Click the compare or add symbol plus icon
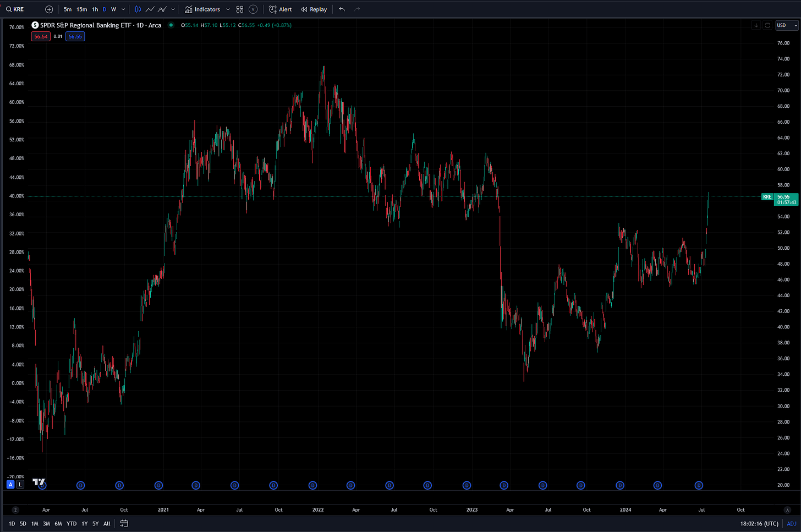The image size is (801, 532). coord(49,9)
